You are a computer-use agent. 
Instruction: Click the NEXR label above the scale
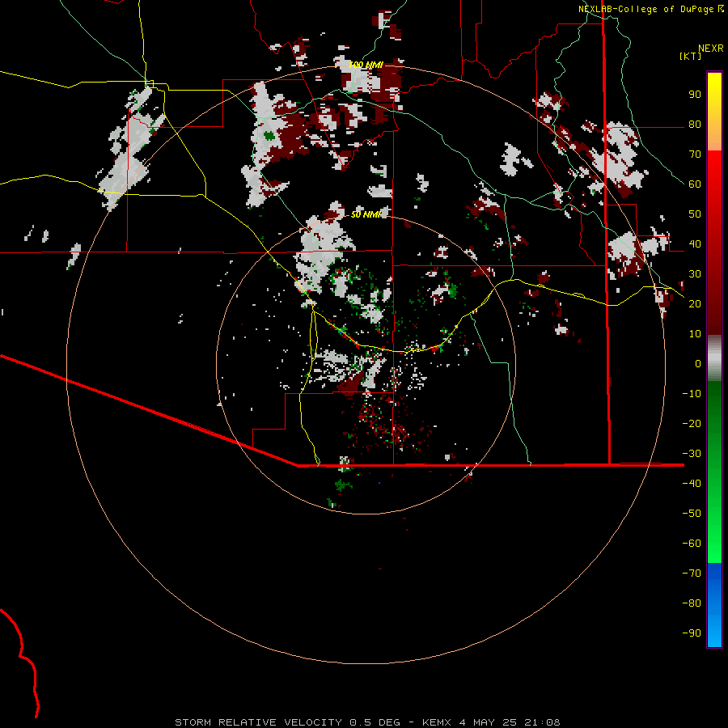pos(710,49)
